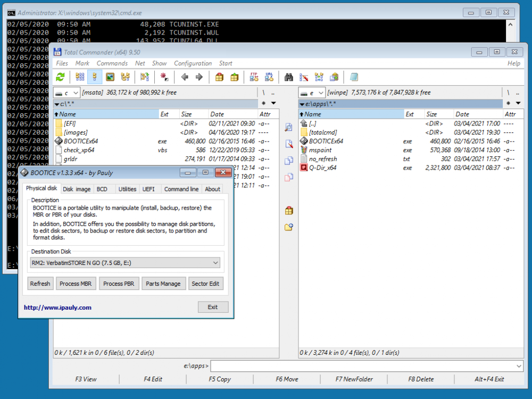The width and height of the screenshot is (532, 399).
Task: Click the Process MBR button
Action: pyautogui.click(x=76, y=284)
